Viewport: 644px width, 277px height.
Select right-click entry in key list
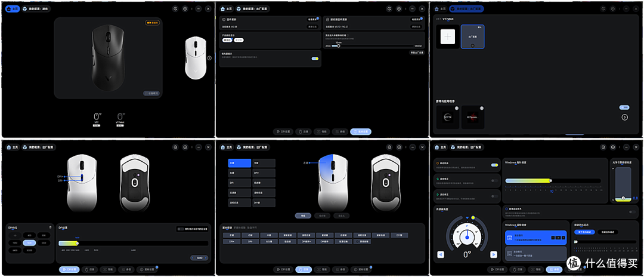239,173
